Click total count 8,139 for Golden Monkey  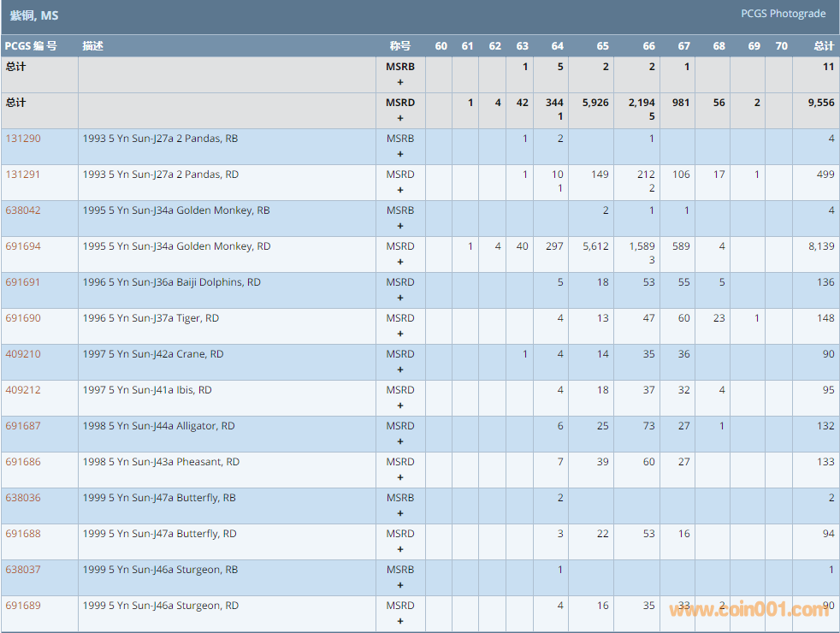tap(820, 246)
